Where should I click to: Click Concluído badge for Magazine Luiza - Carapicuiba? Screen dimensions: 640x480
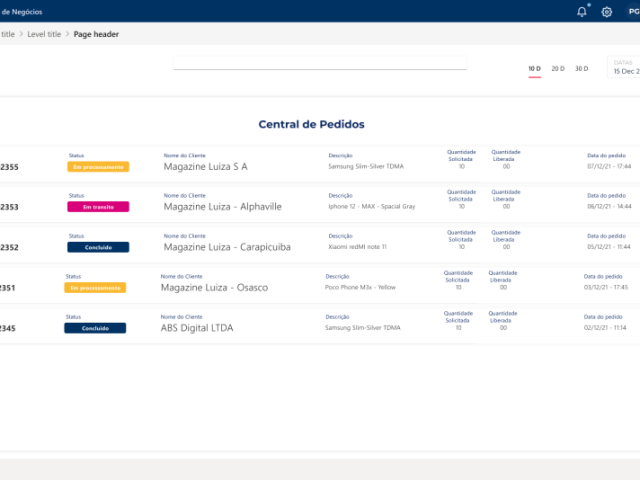tap(98, 247)
